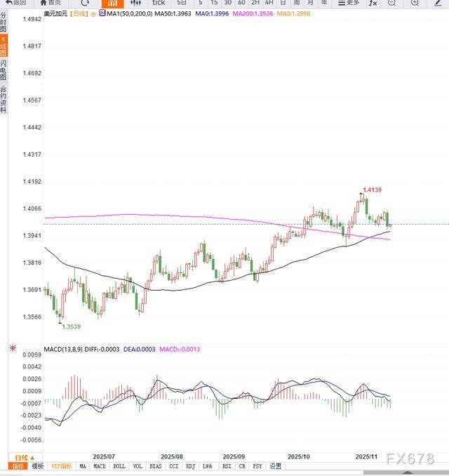Select the tick timeframe button

159,3
